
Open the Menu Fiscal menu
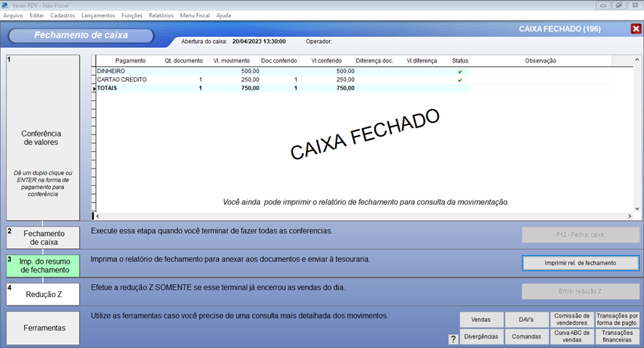(x=195, y=15)
